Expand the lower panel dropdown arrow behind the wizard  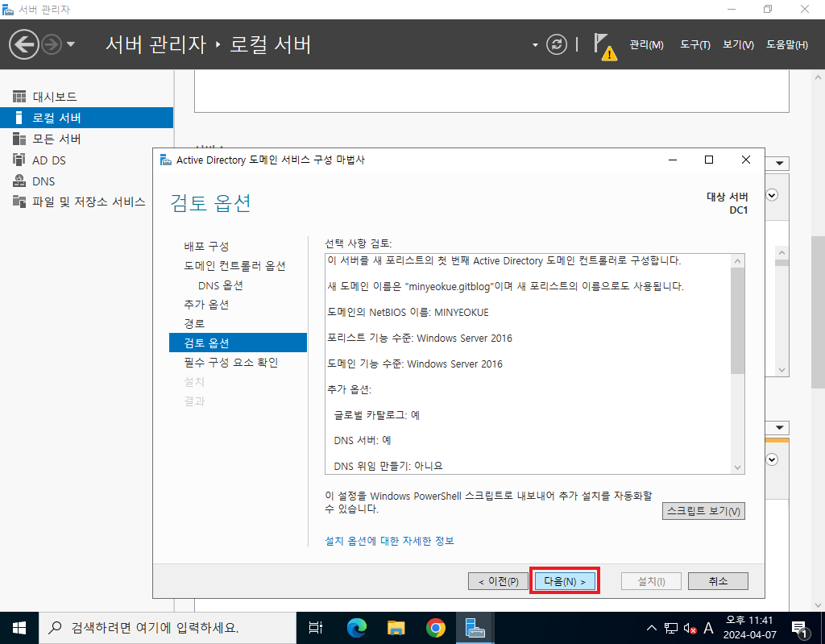pyautogui.click(x=780, y=427)
